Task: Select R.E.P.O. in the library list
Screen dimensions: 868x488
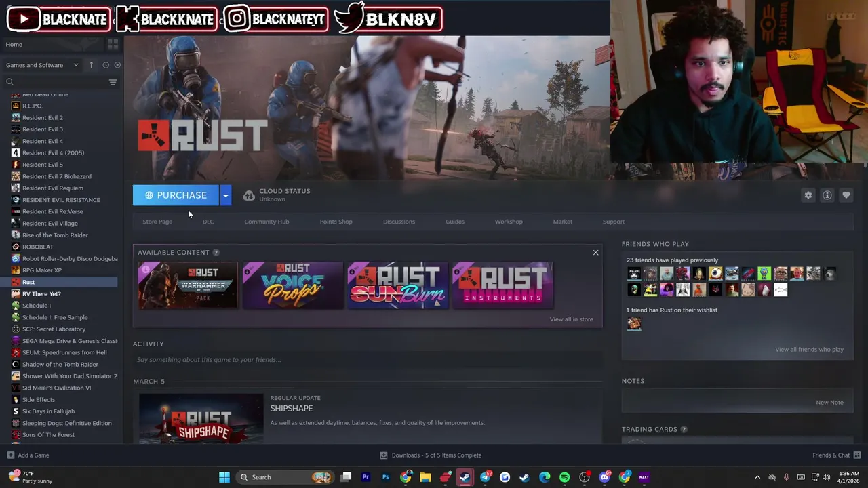Action: pyautogui.click(x=32, y=106)
